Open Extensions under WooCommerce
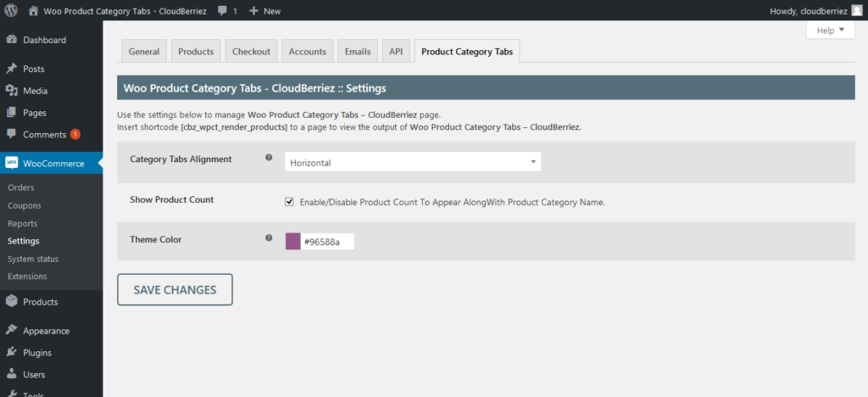The image size is (868, 397). (27, 277)
